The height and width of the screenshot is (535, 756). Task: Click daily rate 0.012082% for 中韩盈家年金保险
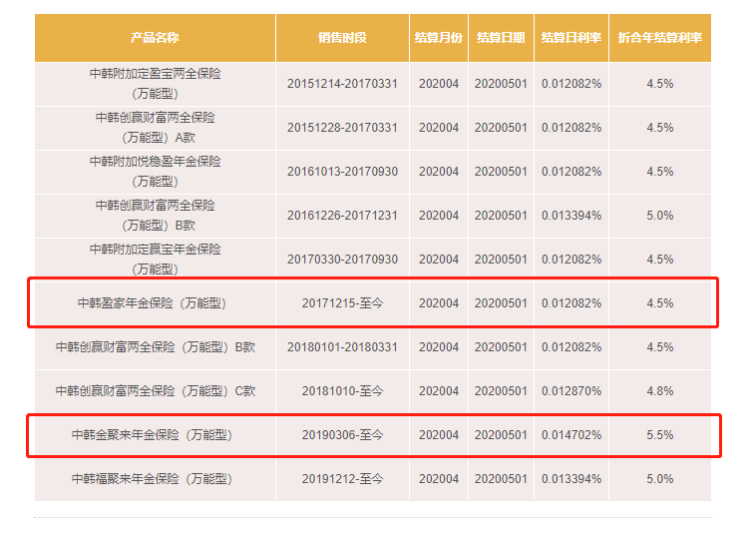(570, 303)
